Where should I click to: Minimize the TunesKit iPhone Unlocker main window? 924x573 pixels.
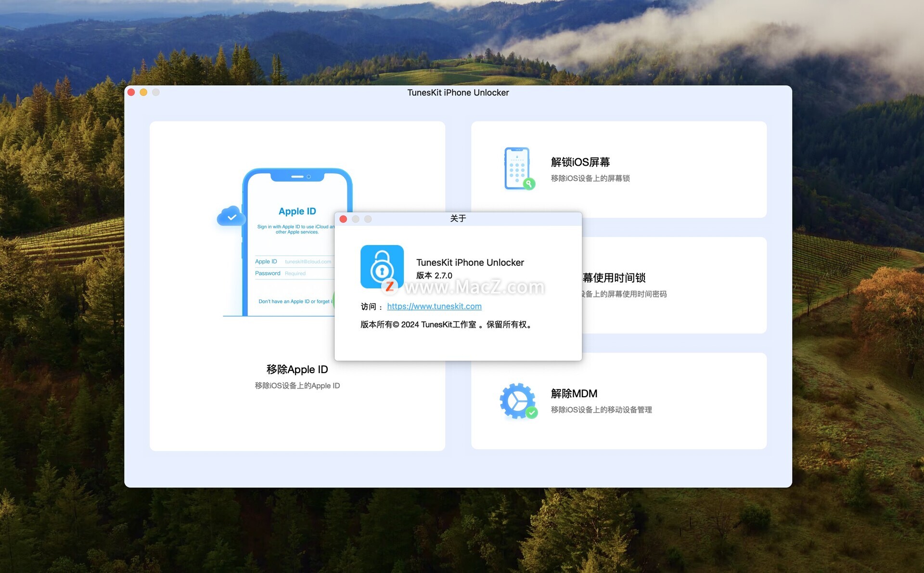143,92
